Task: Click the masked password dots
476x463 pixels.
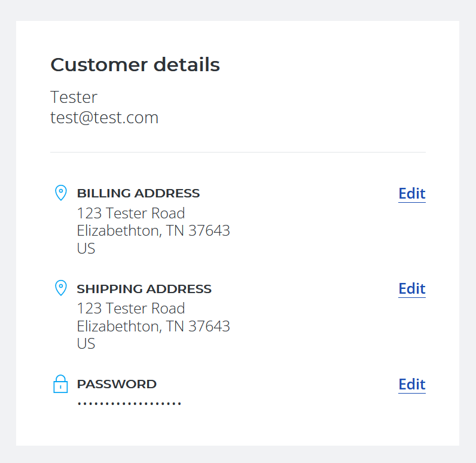Action: (x=129, y=404)
